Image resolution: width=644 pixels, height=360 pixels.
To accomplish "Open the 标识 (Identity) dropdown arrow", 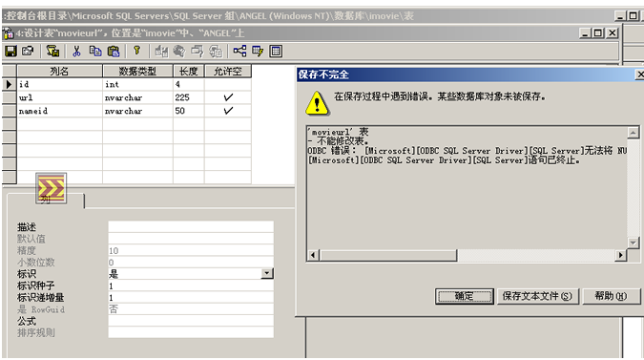I will click(x=267, y=273).
